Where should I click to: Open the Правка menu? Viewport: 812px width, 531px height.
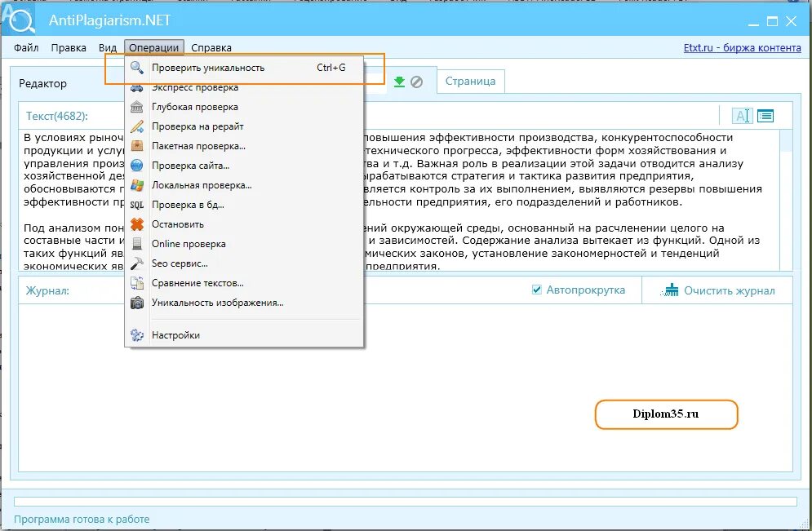click(69, 47)
